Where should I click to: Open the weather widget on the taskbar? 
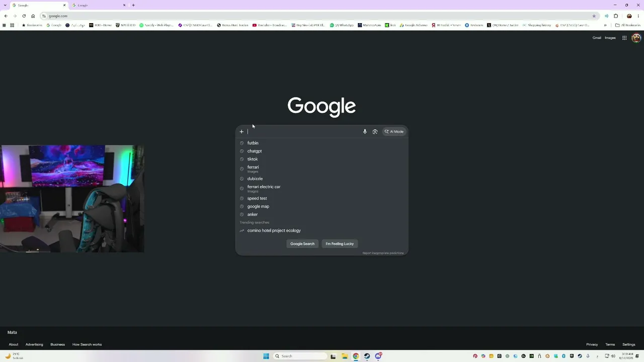click(14, 356)
